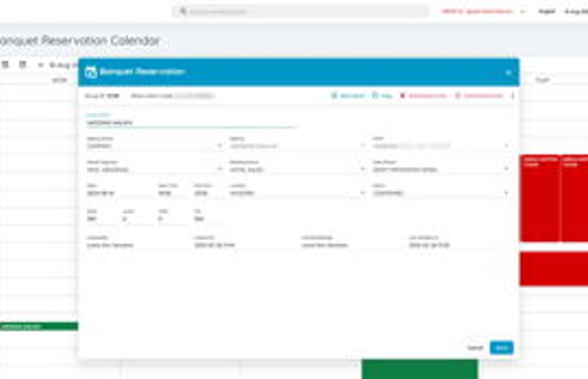Open the Location dropdown
Screen dimensions: 588x379
(x=298, y=193)
